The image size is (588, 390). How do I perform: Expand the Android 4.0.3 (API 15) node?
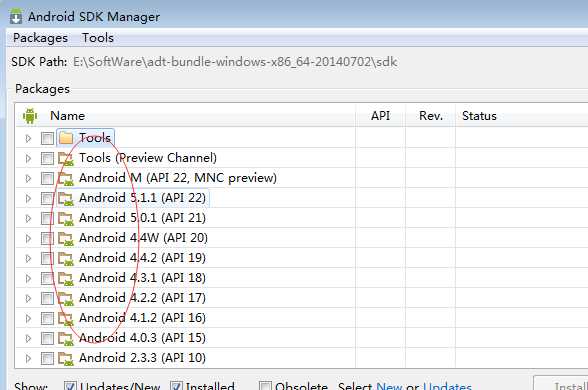28,338
